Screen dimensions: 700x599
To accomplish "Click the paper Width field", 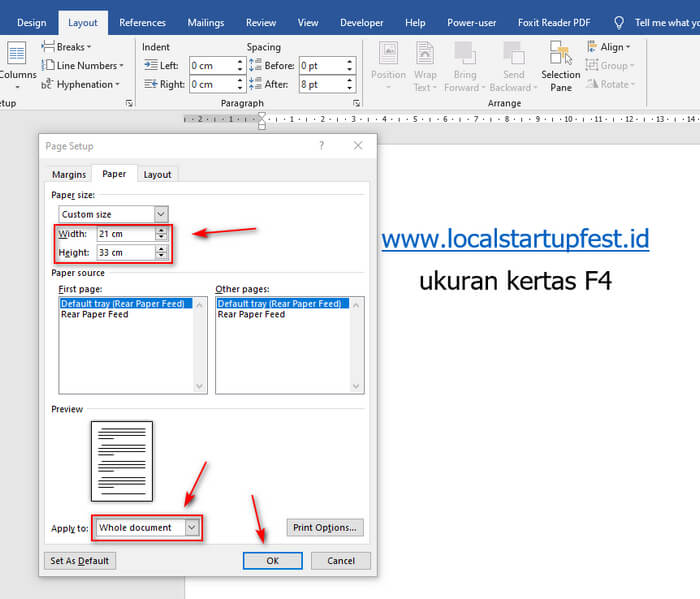I will point(126,233).
